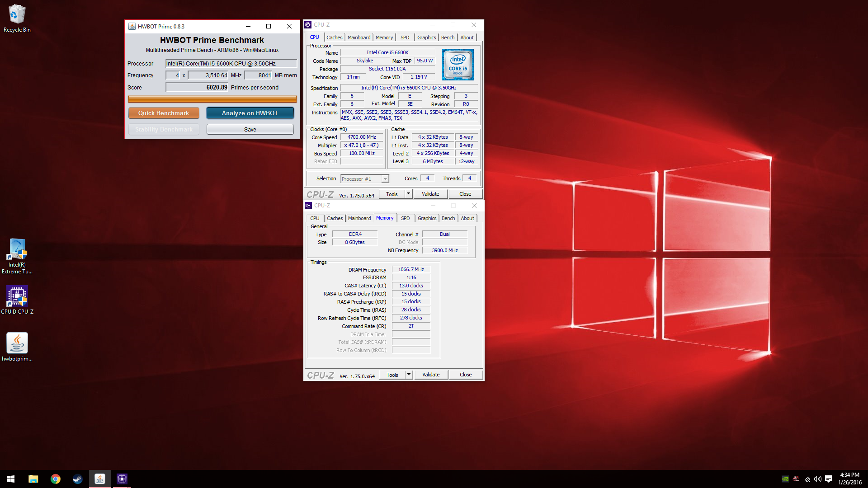
Task: Click the orange benchmark progress bar
Action: pos(212,99)
